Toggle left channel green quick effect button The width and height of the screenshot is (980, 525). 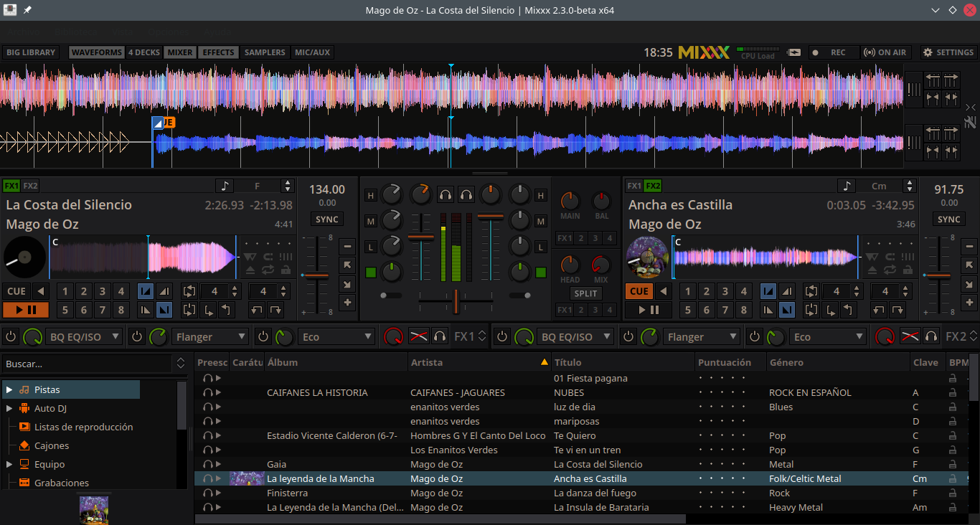(370, 273)
